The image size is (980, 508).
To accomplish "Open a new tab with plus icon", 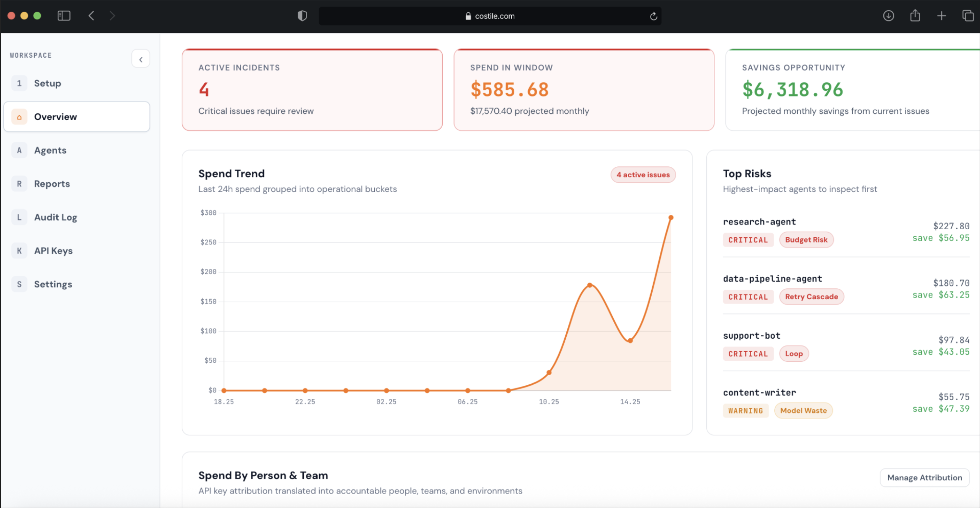I will 941,16.
